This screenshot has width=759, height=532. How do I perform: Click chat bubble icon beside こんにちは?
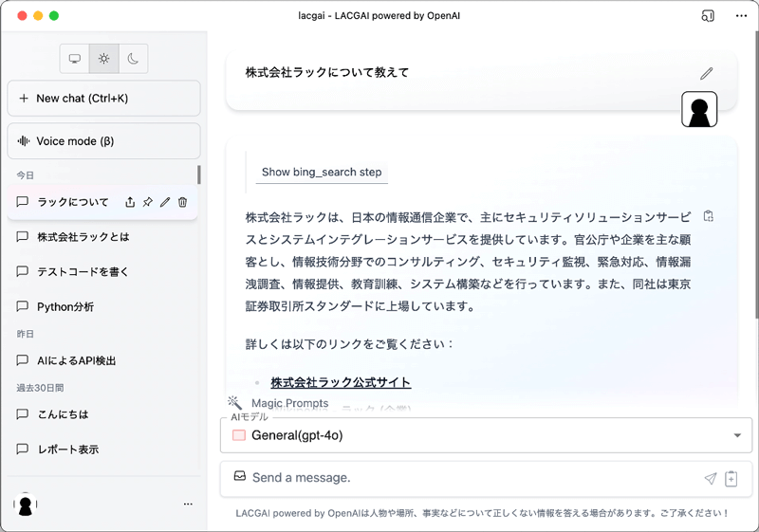point(22,414)
